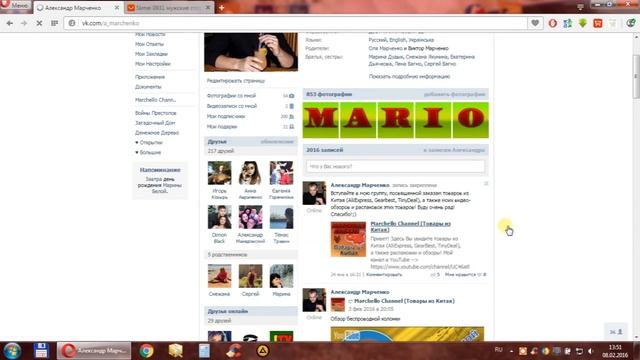Image resolution: width=640 pixels, height=360 pixels.
Task: Open friend Domon Black avatar
Action: 219,217
